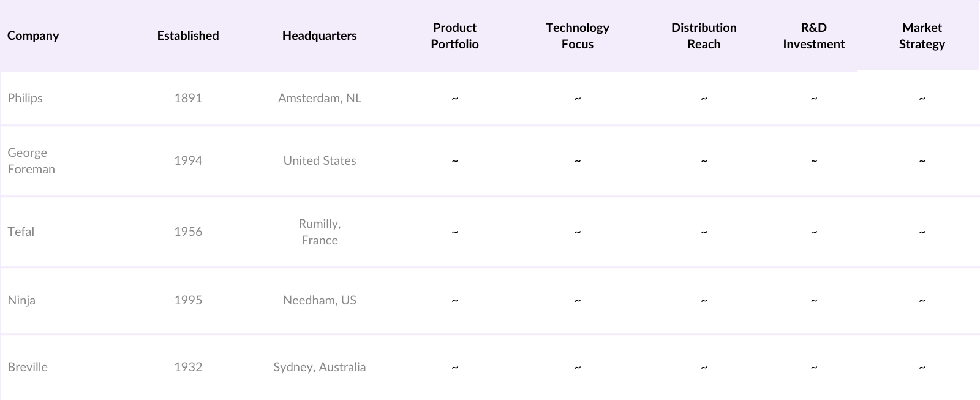Click the Established column header
The height and width of the screenshot is (400, 980).
[x=188, y=36]
